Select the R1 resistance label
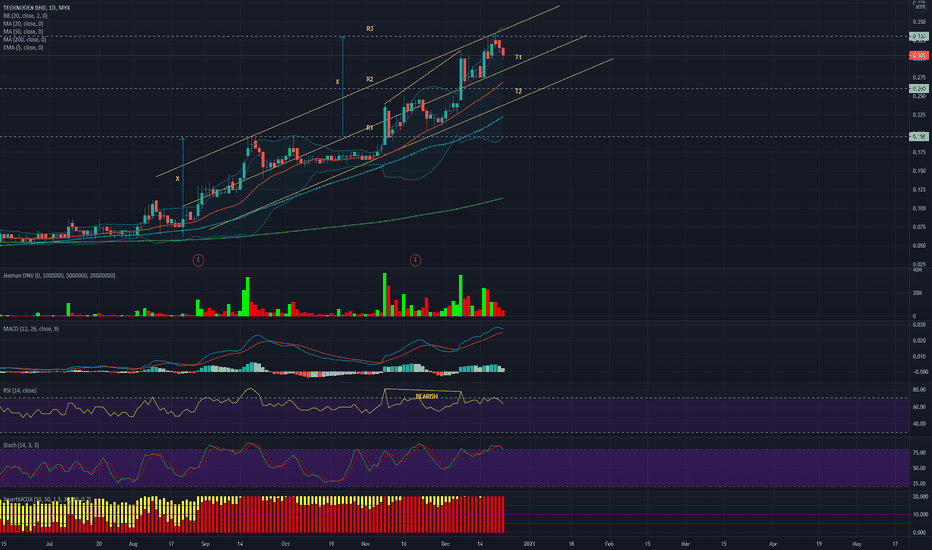This screenshot has width=932, height=550. coord(370,128)
